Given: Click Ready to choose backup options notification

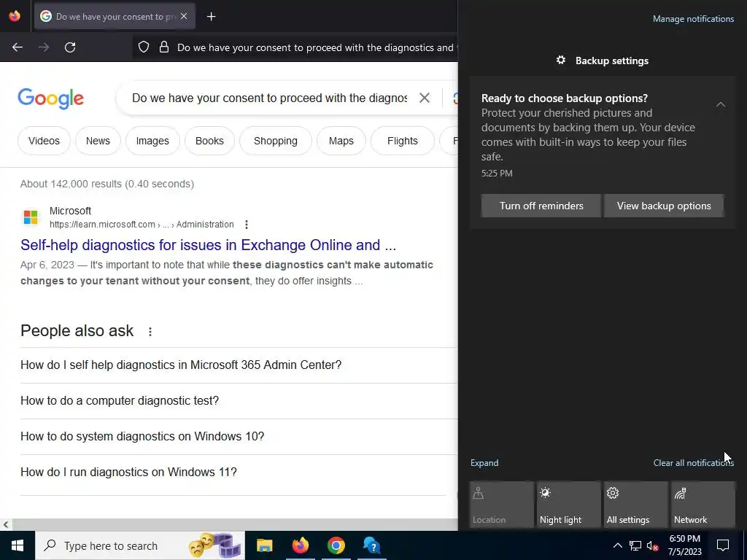Looking at the screenshot, I should pyautogui.click(x=603, y=152).
